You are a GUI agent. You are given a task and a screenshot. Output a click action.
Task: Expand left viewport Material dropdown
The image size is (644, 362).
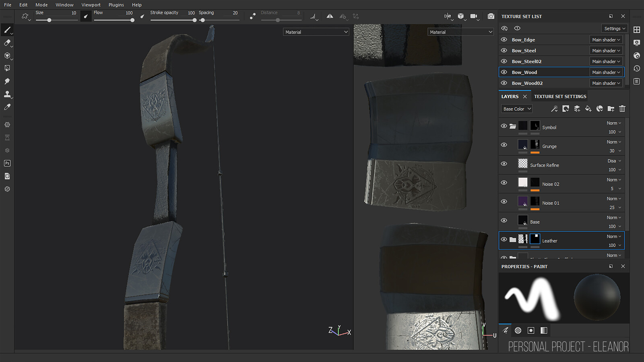tap(316, 32)
